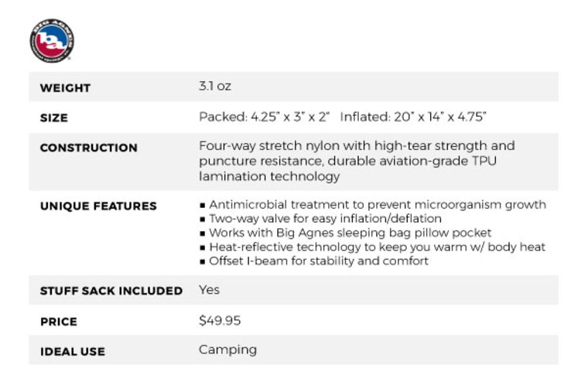The height and width of the screenshot is (392, 588).
Task: Click the Inflated dimensions text
Action: pos(413,117)
